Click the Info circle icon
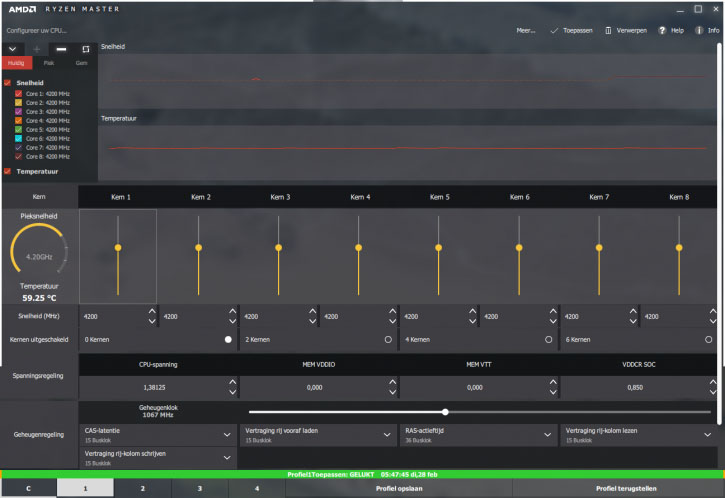Image resolution: width=725 pixels, height=498 pixels. [698, 31]
